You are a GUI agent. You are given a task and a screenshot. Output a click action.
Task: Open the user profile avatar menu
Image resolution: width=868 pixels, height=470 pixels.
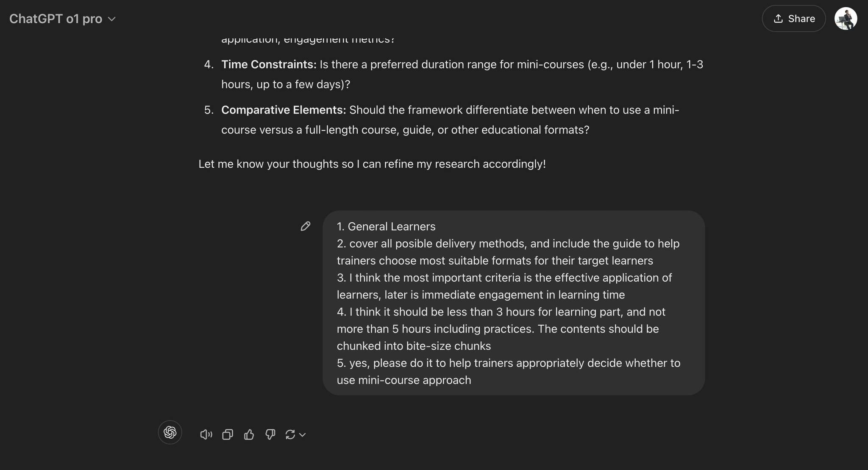coord(846,19)
